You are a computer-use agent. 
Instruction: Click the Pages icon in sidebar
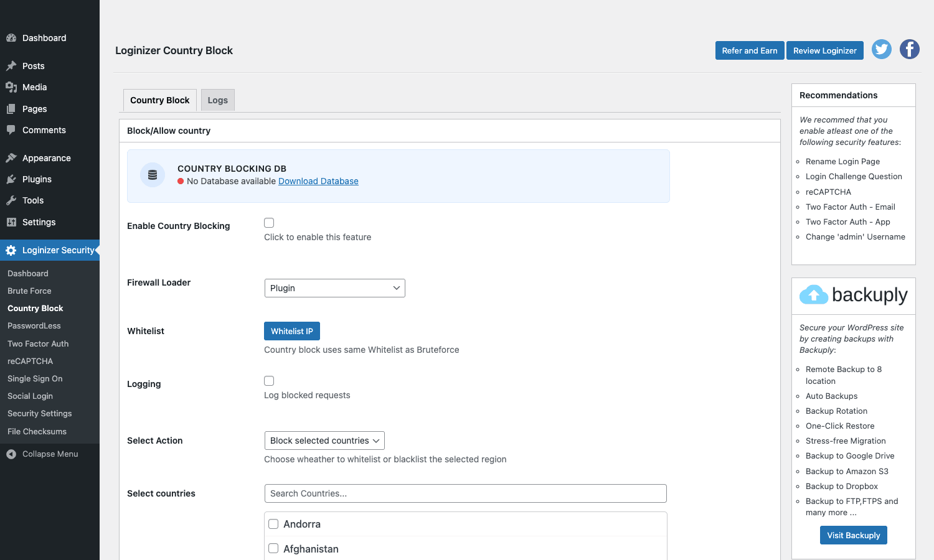tap(11, 109)
